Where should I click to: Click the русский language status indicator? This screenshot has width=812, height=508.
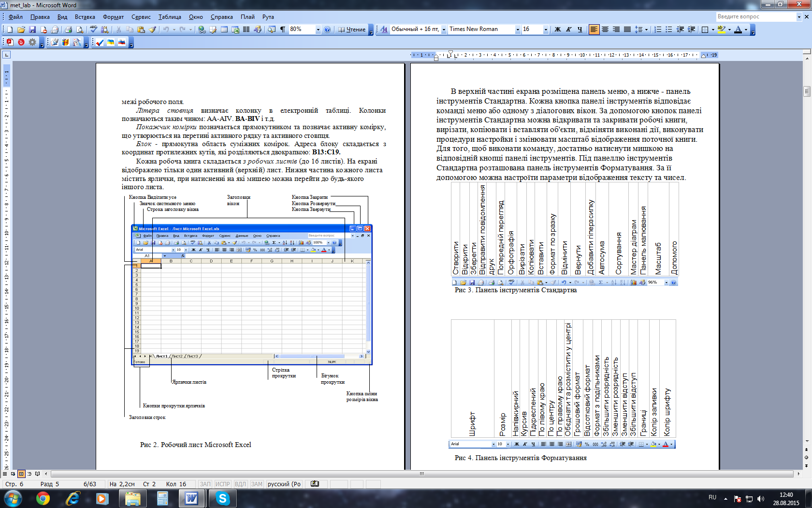[x=284, y=484]
